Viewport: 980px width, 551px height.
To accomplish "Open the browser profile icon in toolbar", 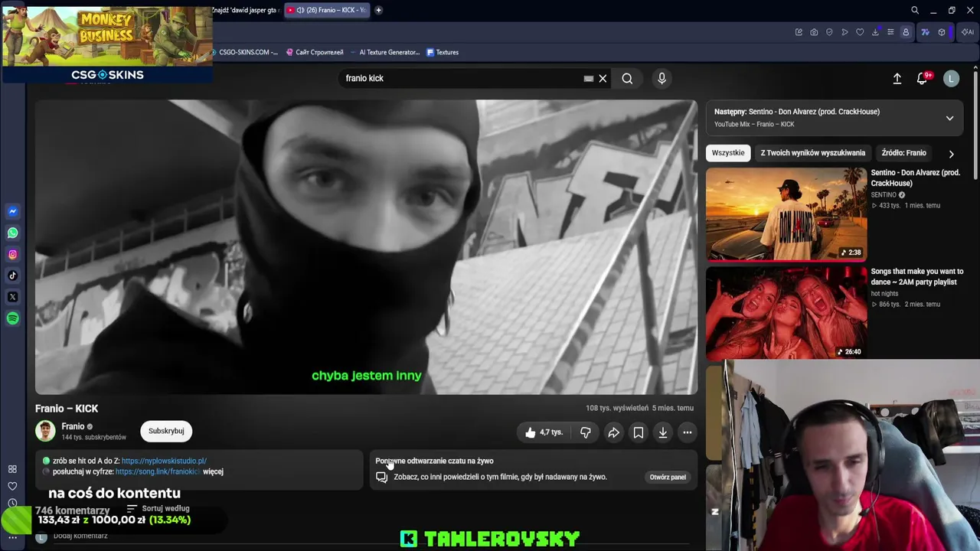I will pyautogui.click(x=906, y=32).
